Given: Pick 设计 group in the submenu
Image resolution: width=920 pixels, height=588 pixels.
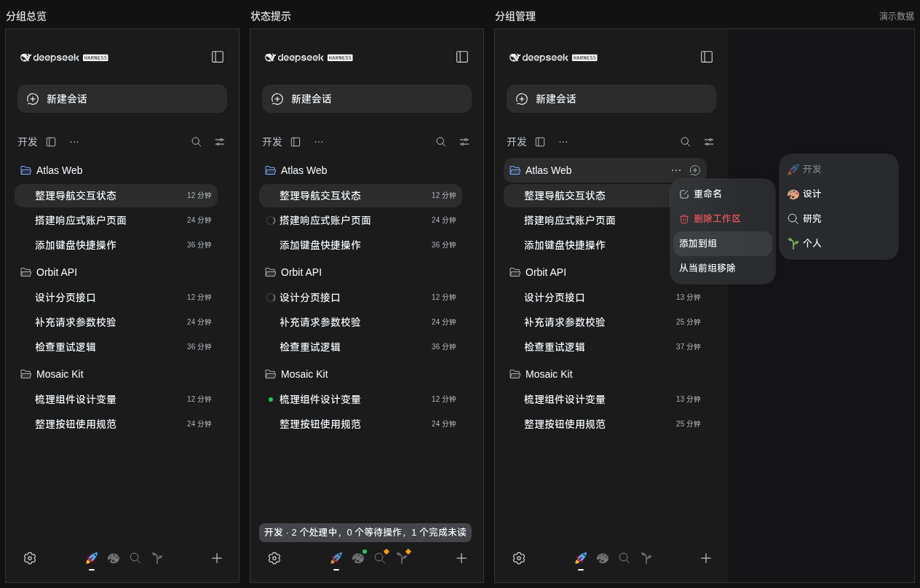Looking at the screenshot, I should [838, 194].
